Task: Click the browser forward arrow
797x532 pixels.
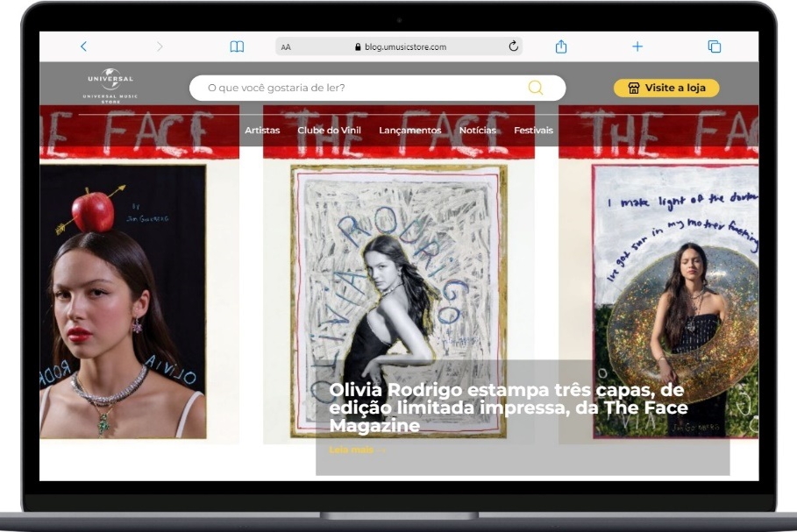Action: point(160,46)
